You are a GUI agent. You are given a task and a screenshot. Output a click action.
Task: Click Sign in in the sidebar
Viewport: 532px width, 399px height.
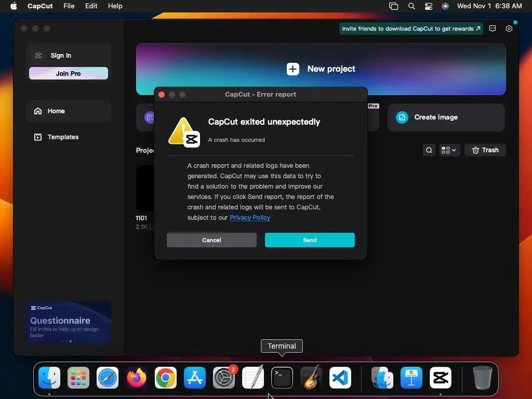61,55
